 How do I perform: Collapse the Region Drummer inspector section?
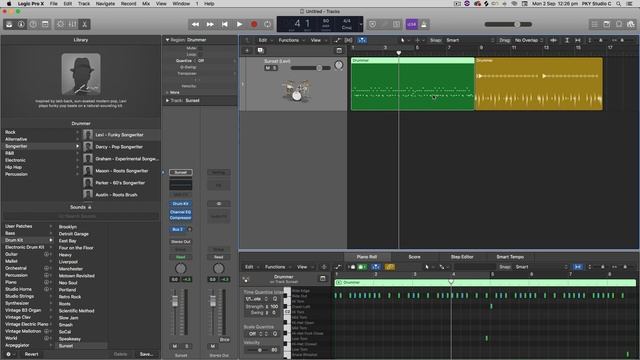click(167, 40)
